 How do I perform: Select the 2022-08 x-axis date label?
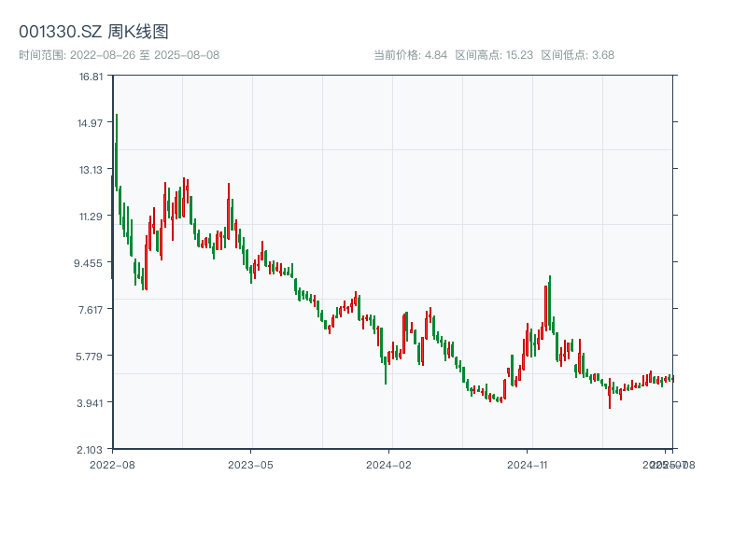click(112, 464)
